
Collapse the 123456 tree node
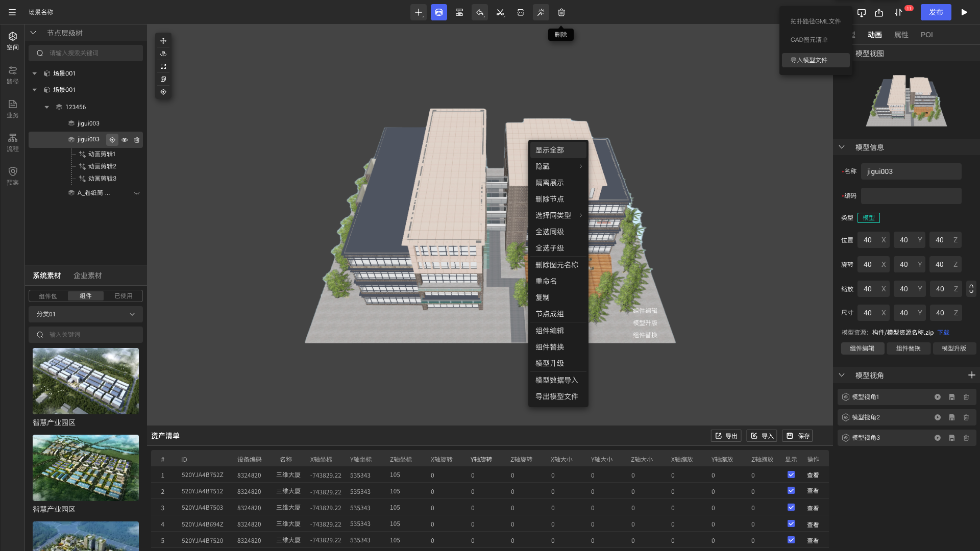(x=47, y=107)
